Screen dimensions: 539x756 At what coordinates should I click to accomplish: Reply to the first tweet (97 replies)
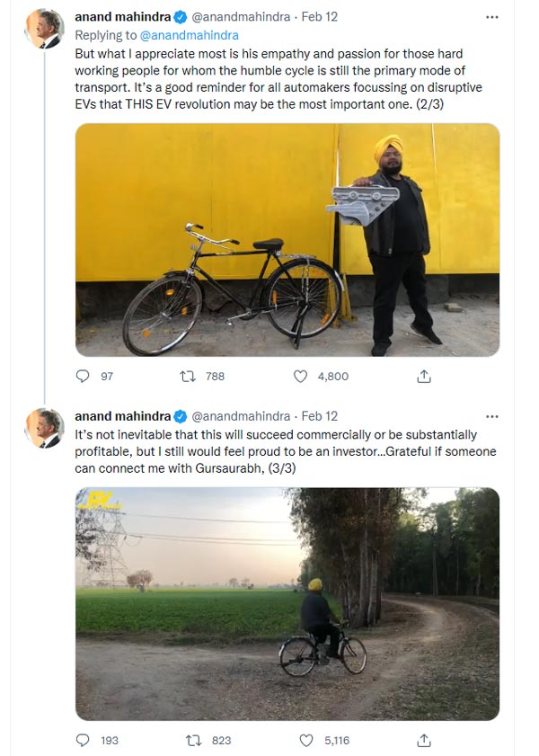(x=84, y=377)
